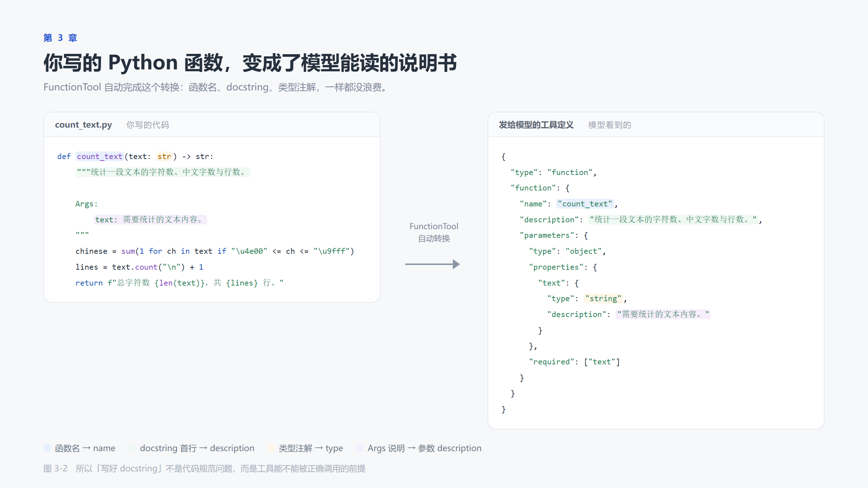The height and width of the screenshot is (488, 868).
Task: Click the chinese = sum(...) code line
Action: (215, 251)
